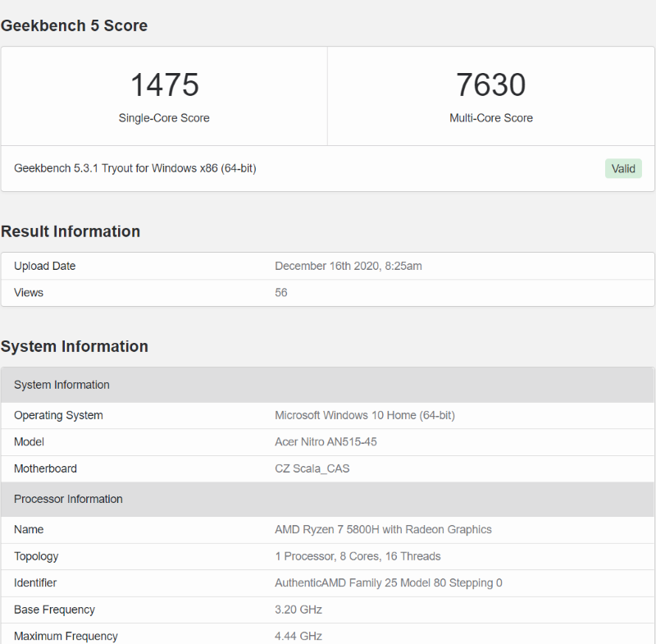Click the Identifier label
656x644 pixels.
[35, 583]
